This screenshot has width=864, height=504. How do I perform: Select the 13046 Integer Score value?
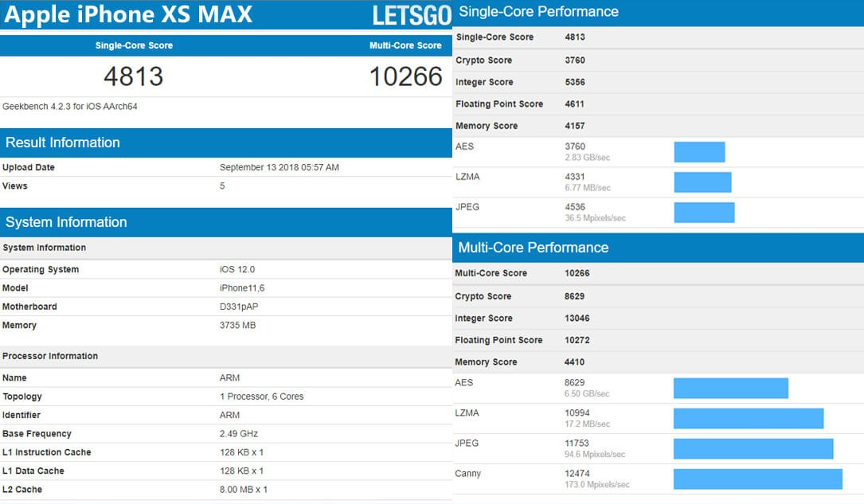(x=577, y=318)
